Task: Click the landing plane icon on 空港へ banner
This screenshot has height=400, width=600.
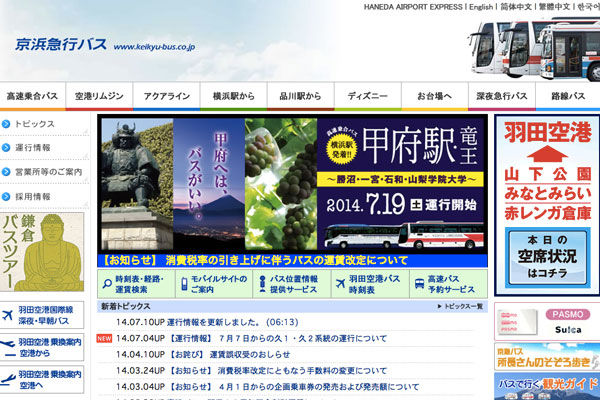Action: coord(8,380)
